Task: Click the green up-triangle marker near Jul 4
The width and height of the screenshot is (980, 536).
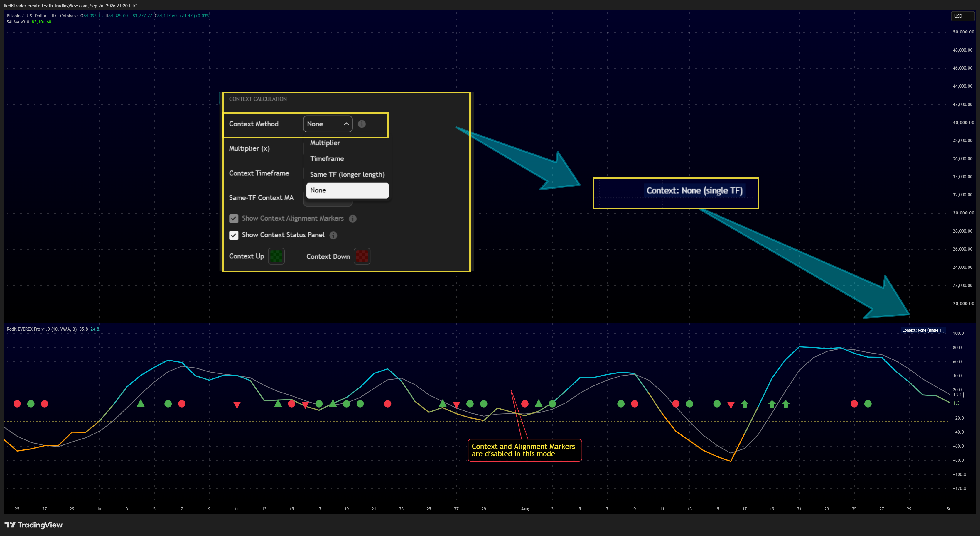Action: 141,403
